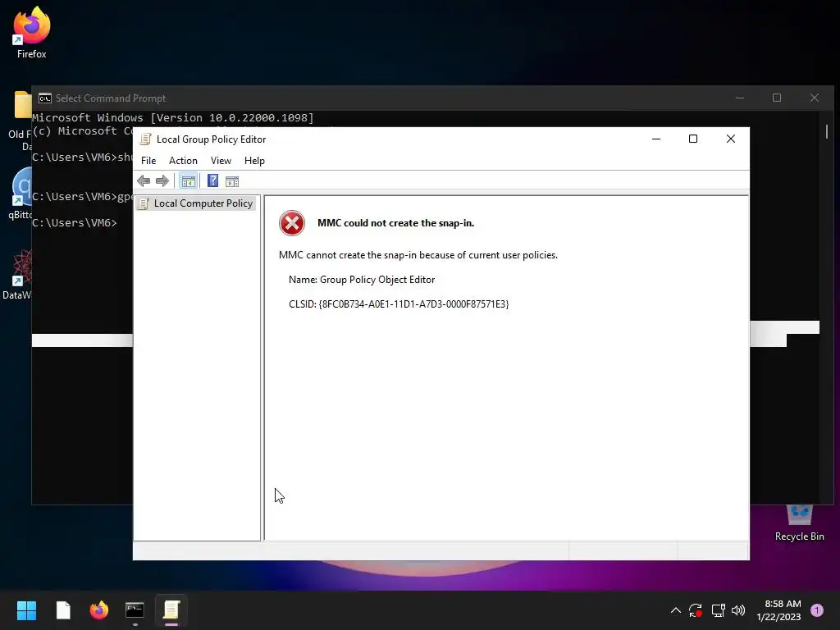
Task: Select Local Computer Policy tree node
Action: click(195, 203)
